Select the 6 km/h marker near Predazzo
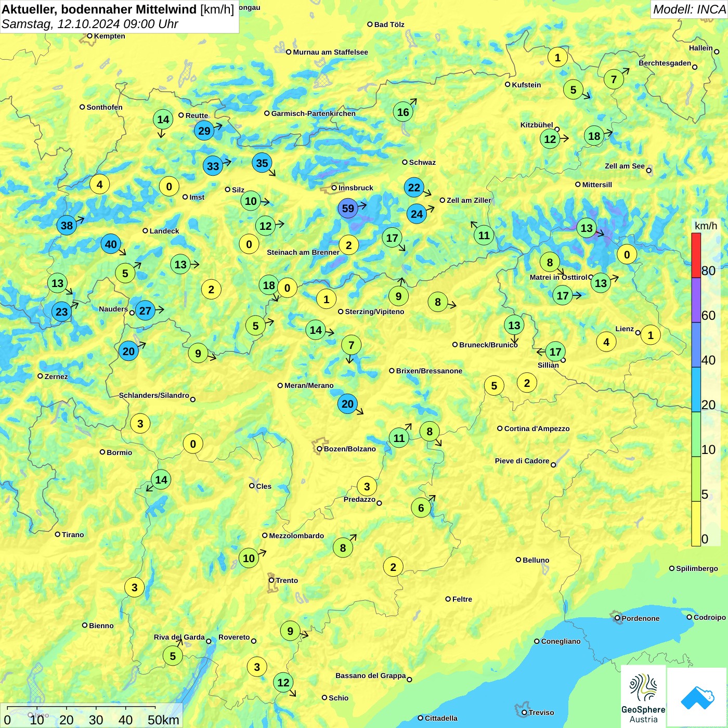728x728 pixels. click(421, 508)
